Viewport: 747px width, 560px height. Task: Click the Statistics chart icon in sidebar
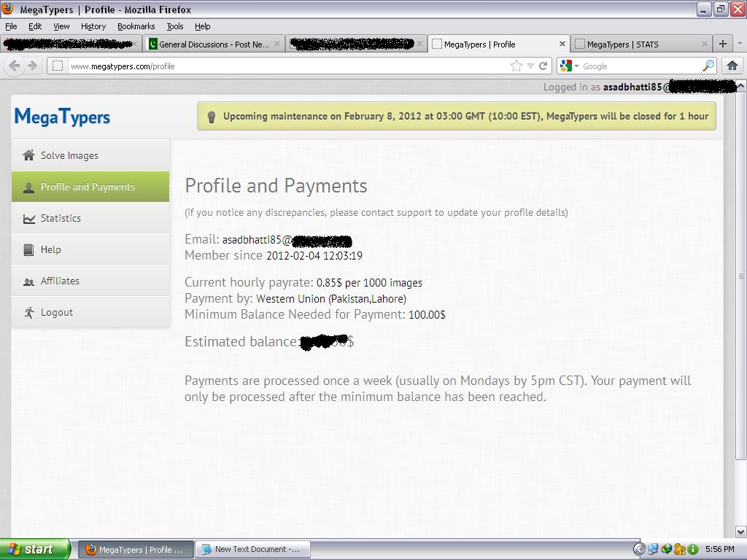tap(28, 218)
